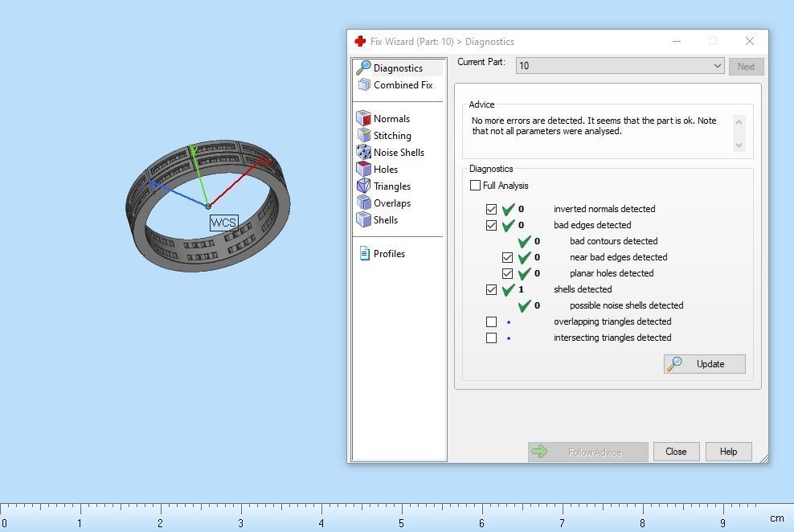Uncheck bad edges detected checkbox
The height and width of the screenshot is (532, 794).
click(x=491, y=225)
